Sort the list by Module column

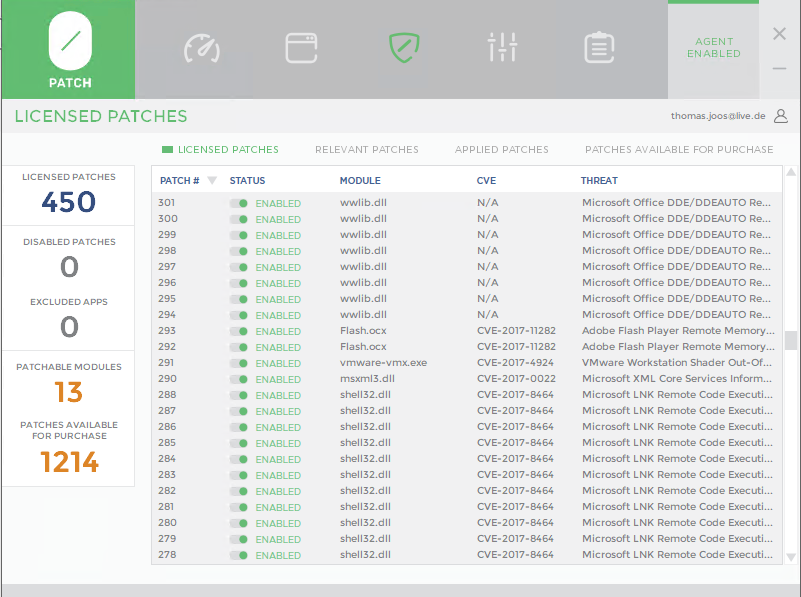[x=360, y=181]
